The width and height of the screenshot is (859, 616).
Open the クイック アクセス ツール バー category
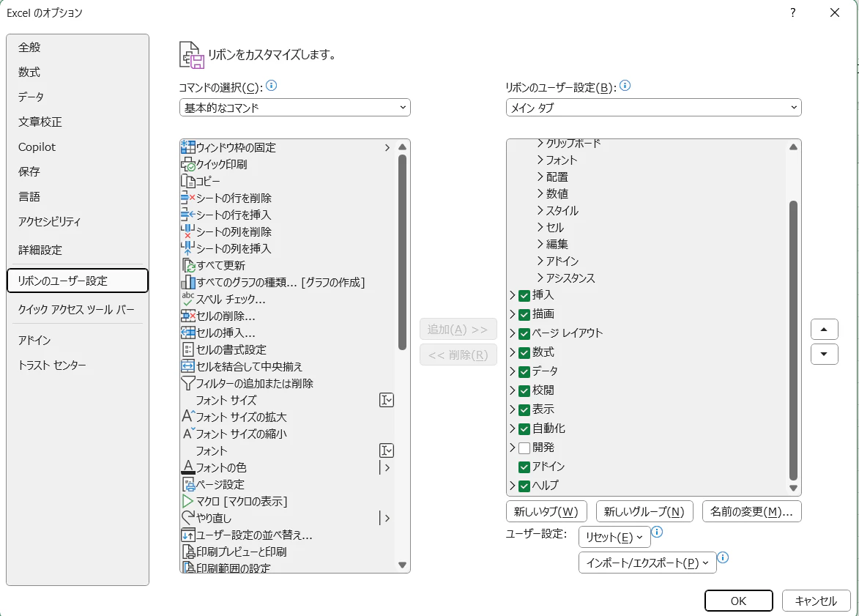click(x=76, y=309)
